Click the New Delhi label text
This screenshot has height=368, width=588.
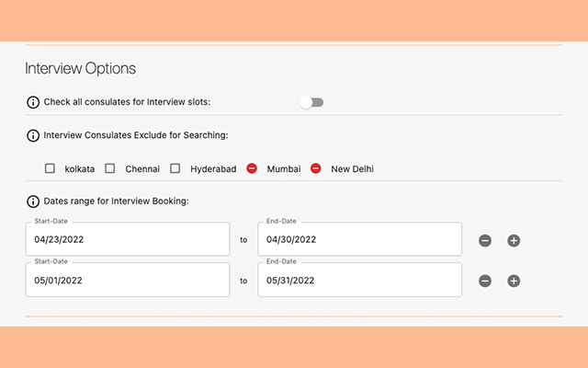[352, 169]
